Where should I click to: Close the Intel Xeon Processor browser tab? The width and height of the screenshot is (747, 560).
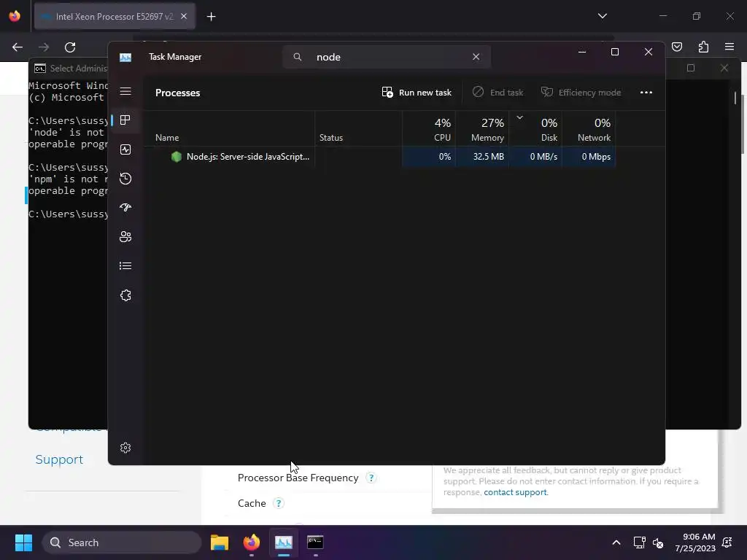click(x=184, y=16)
